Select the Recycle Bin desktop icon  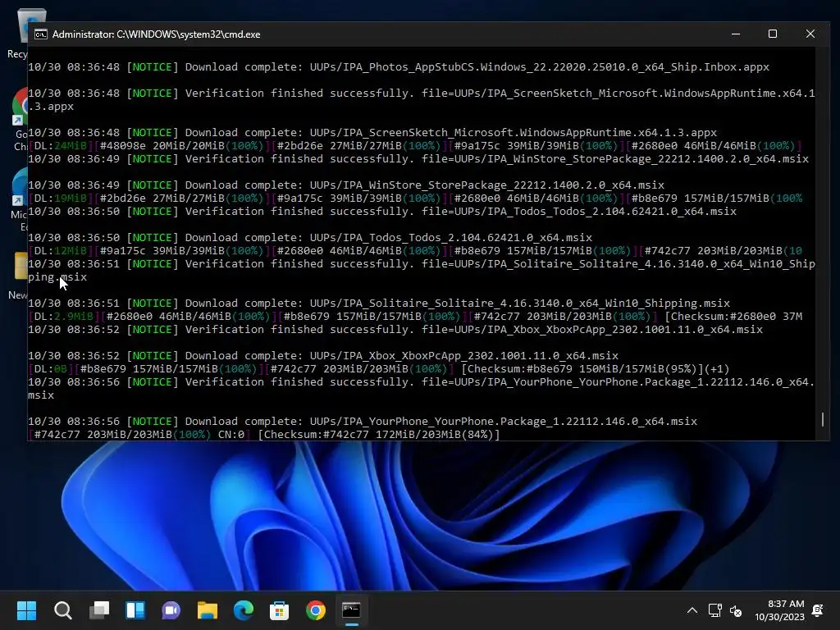pos(21,32)
